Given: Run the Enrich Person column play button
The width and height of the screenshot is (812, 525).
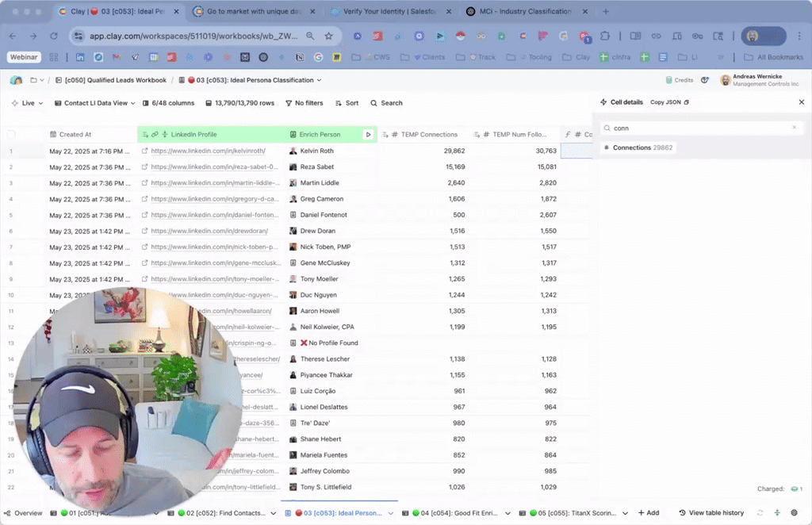Looking at the screenshot, I should (368, 135).
